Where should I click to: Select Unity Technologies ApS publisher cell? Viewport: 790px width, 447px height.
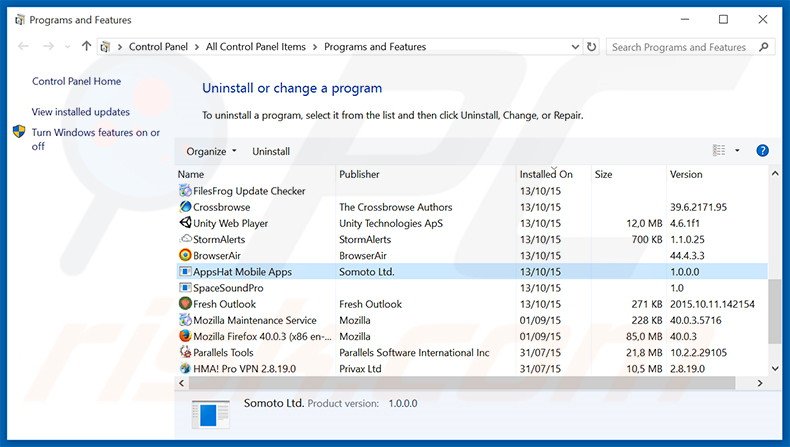click(391, 223)
